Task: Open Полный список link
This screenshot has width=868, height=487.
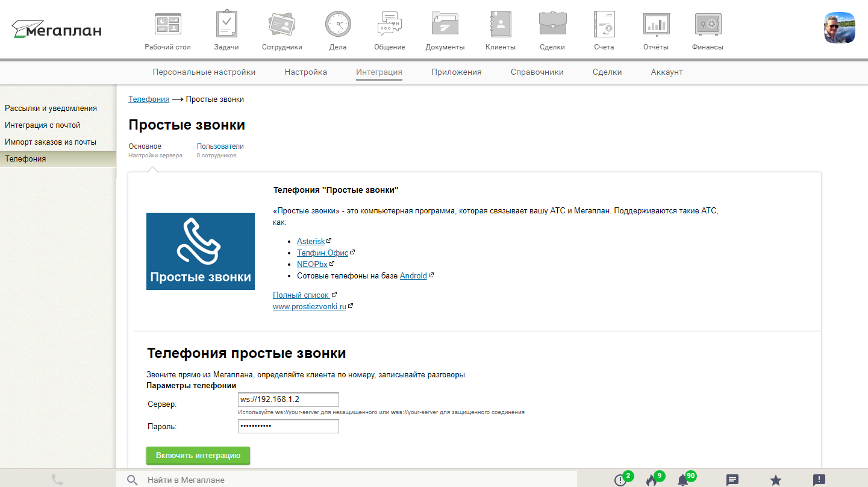Action: click(x=301, y=295)
